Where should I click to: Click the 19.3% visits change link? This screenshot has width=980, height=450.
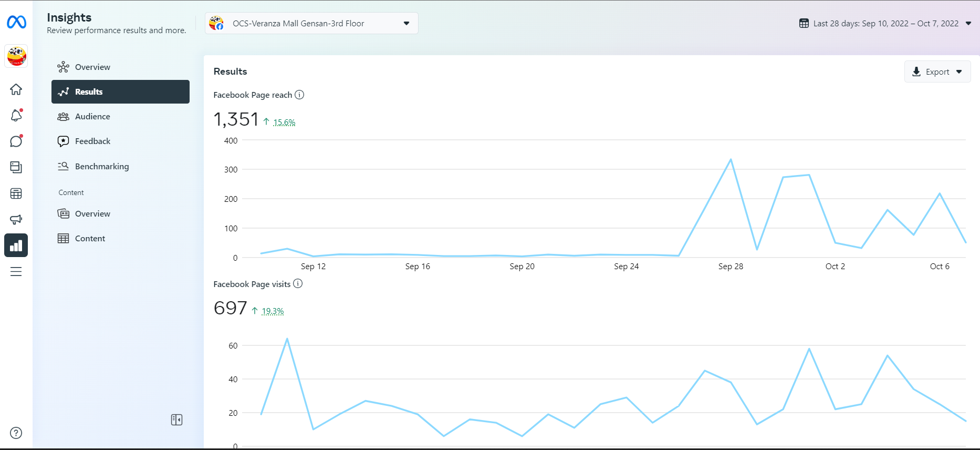click(x=273, y=311)
